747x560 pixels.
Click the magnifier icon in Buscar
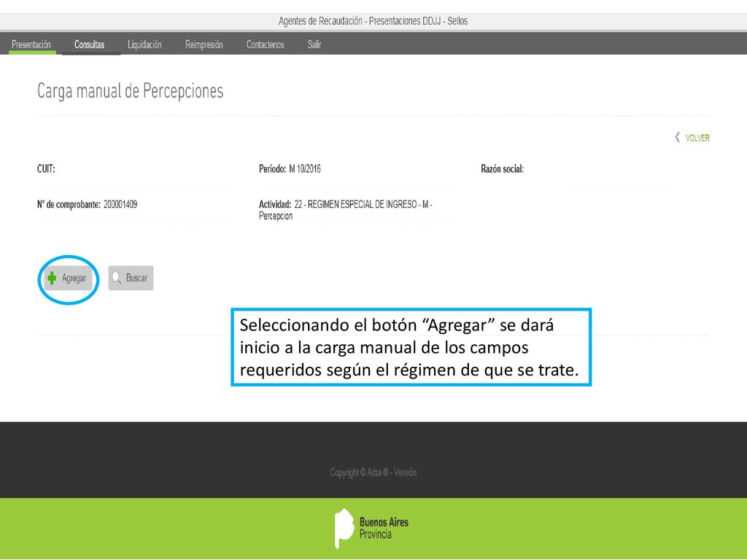point(117,278)
